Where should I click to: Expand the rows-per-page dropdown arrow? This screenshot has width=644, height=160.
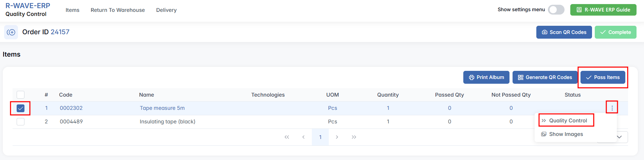coord(620,137)
